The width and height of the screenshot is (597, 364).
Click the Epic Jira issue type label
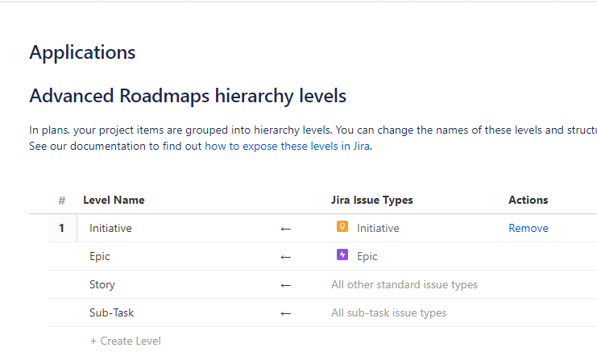pos(367,256)
